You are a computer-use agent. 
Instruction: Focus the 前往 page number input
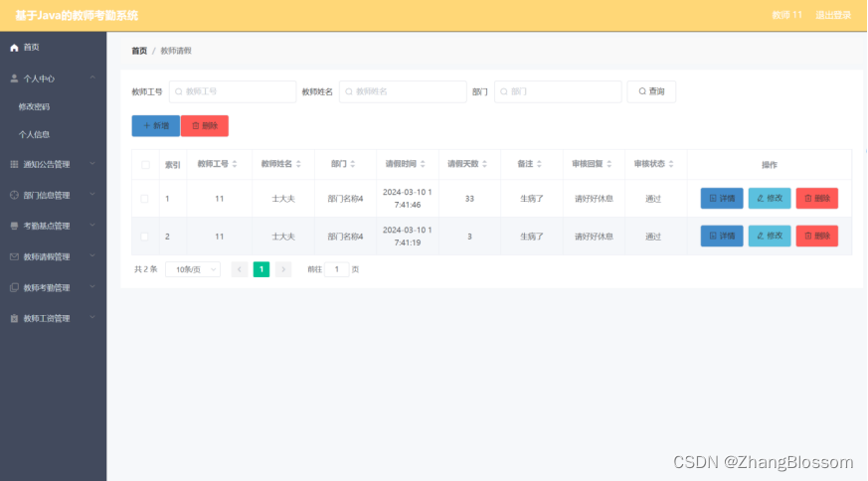tap(337, 269)
